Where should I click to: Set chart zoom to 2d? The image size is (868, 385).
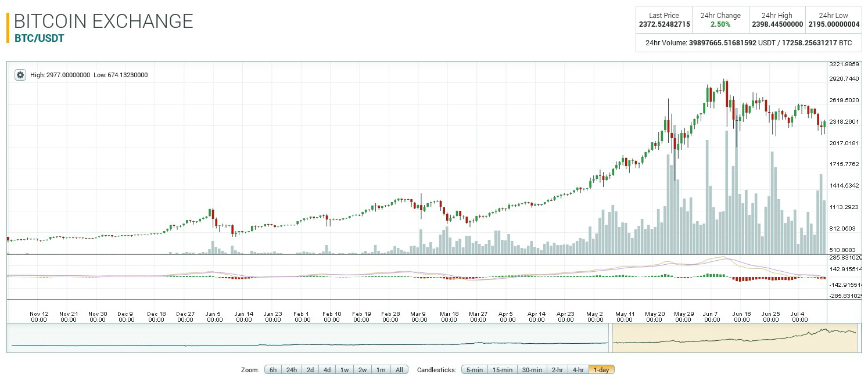tap(310, 370)
